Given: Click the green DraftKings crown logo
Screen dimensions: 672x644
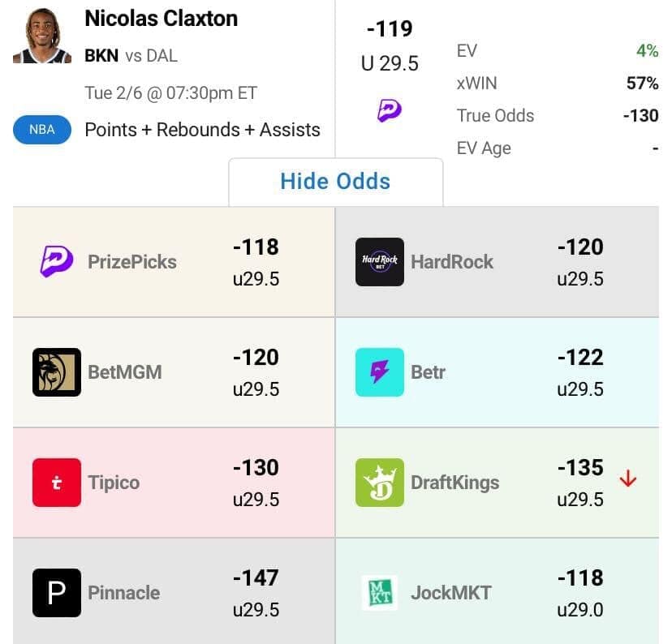Looking at the screenshot, I should (380, 483).
